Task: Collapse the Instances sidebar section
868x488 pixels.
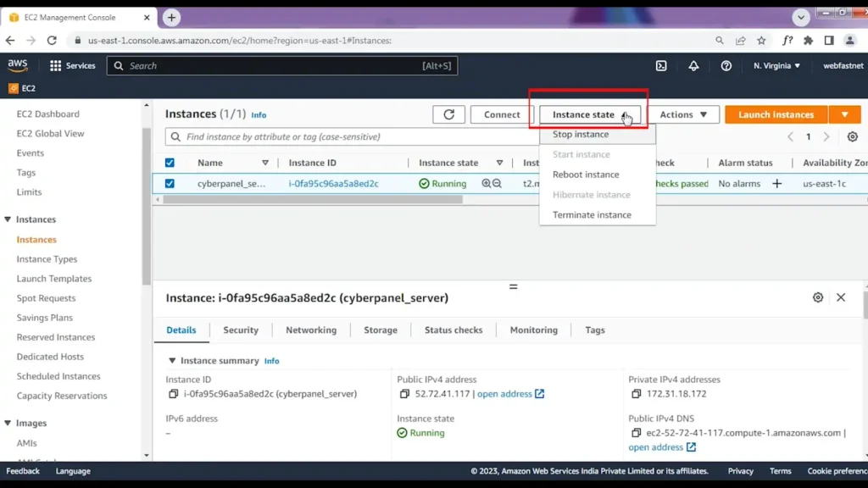Action: pos(8,219)
